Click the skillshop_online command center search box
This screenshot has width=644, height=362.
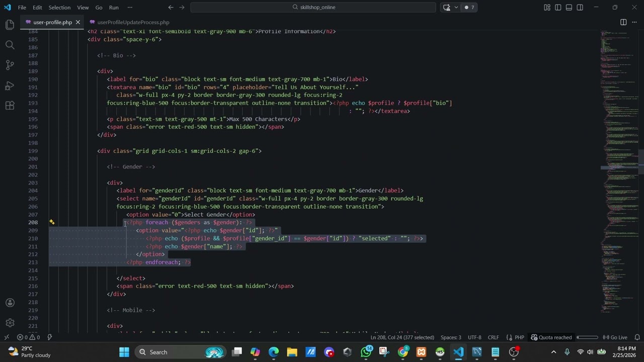tap(313, 7)
